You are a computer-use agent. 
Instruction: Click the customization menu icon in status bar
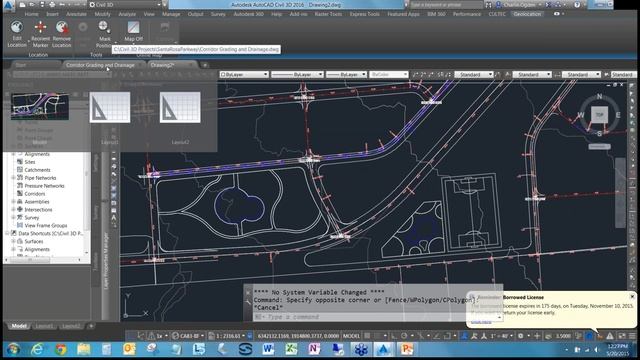coord(632,336)
